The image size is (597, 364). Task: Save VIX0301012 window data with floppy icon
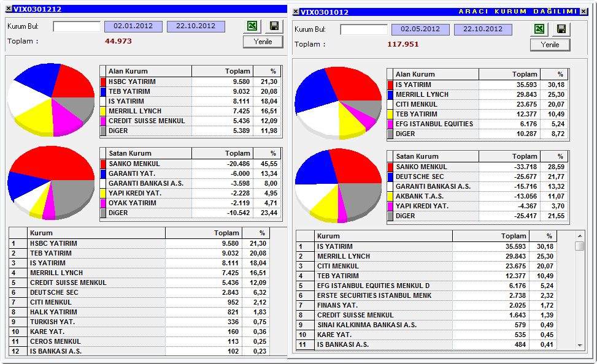561,29
